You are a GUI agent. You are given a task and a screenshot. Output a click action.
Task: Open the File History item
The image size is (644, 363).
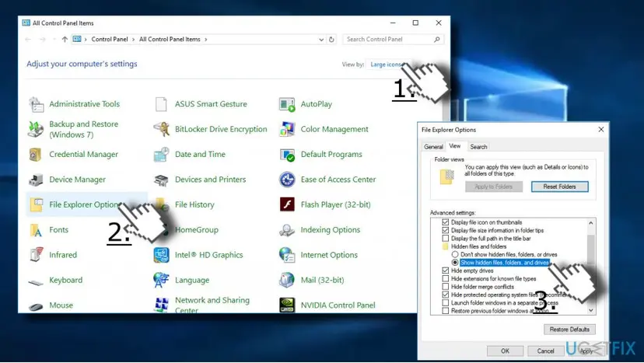point(194,204)
